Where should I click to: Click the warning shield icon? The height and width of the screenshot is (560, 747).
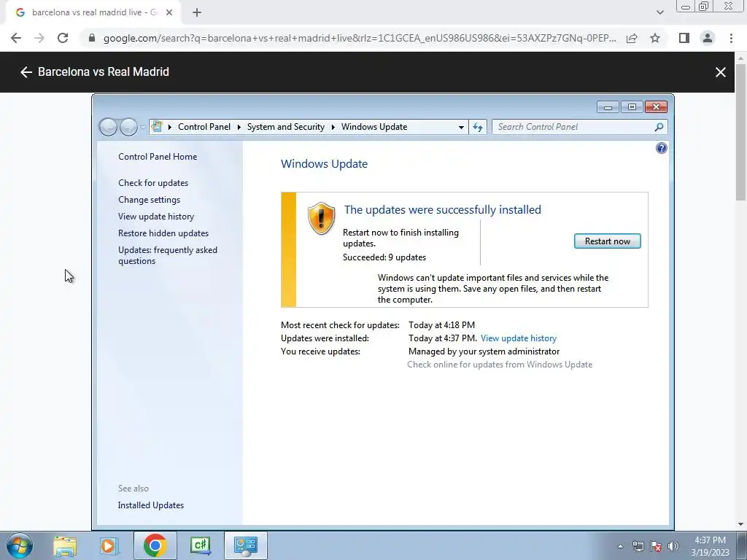point(321,218)
